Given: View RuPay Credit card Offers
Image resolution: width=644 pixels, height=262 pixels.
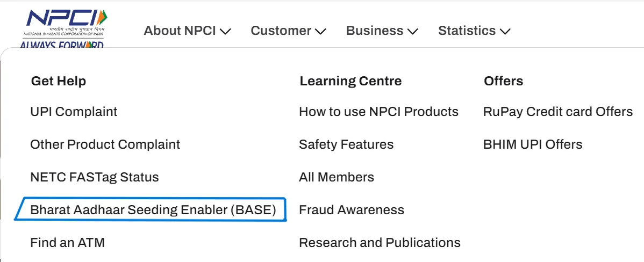Looking at the screenshot, I should tap(558, 112).
